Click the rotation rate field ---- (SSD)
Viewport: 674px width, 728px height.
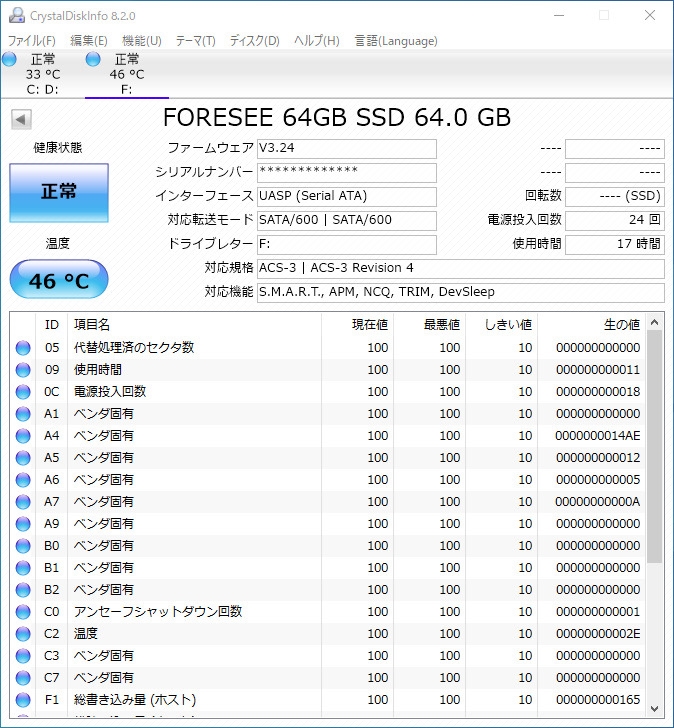coord(615,196)
